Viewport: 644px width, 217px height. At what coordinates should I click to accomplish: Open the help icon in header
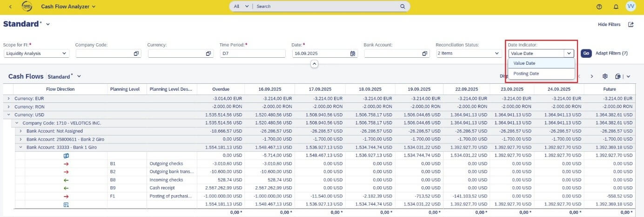599,7
